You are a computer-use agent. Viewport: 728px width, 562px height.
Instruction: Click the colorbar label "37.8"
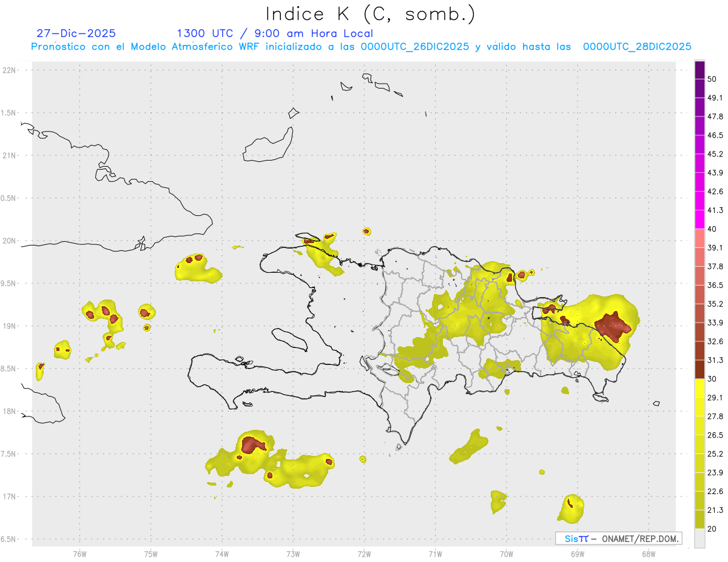tap(715, 266)
